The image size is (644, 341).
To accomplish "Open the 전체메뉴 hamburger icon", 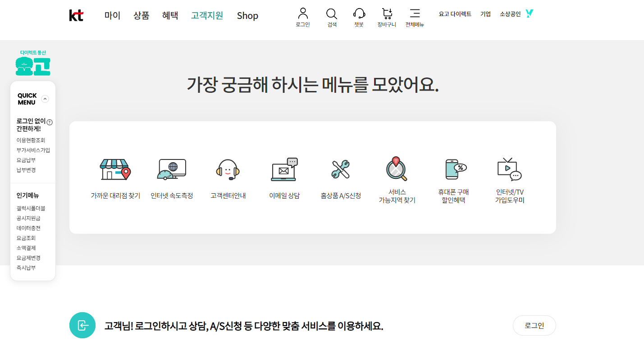I will pos(415,14).
